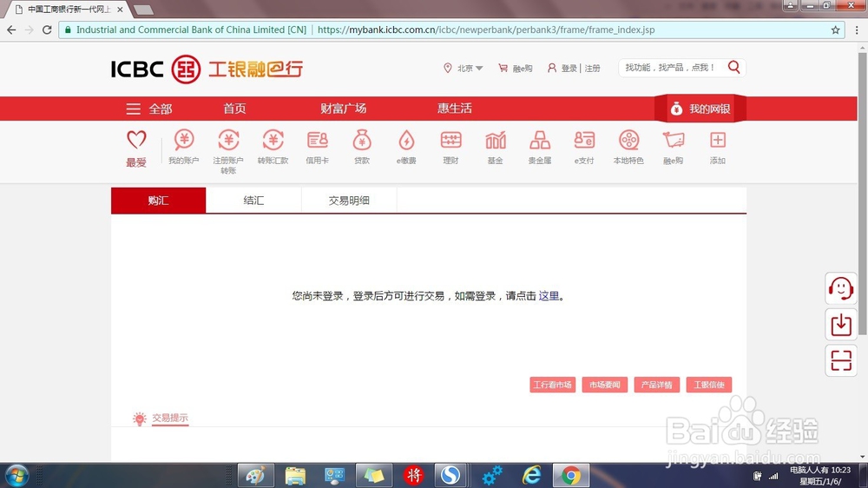
Task: Open the customer service headset icon
Action: [841, 288]
